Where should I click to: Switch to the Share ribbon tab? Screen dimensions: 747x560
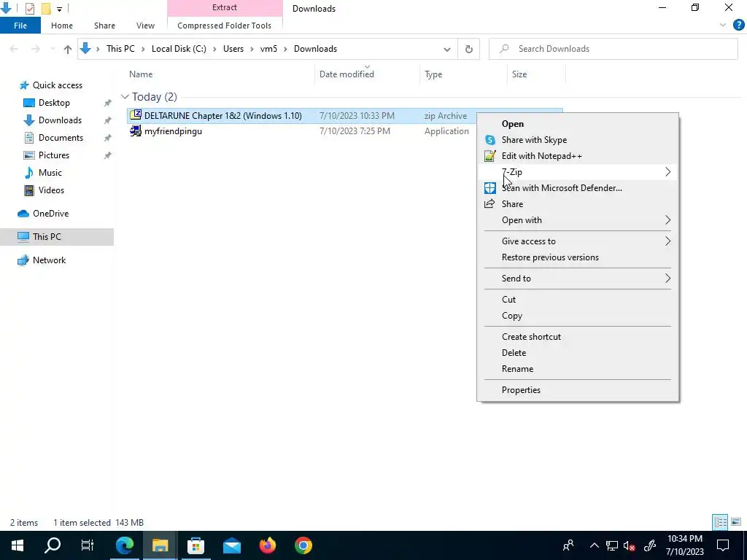(104, 26)
